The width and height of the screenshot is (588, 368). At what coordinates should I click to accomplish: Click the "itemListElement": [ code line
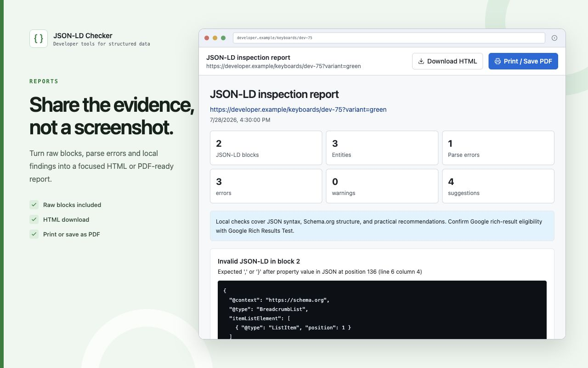(x=260, y=318)
